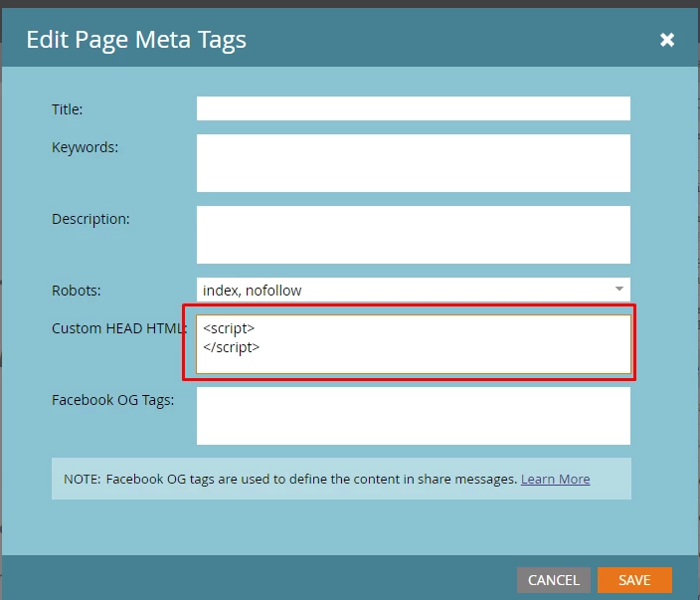
Task: Close the Edit Page Meta Tags dialog
Action: [667, 40]
